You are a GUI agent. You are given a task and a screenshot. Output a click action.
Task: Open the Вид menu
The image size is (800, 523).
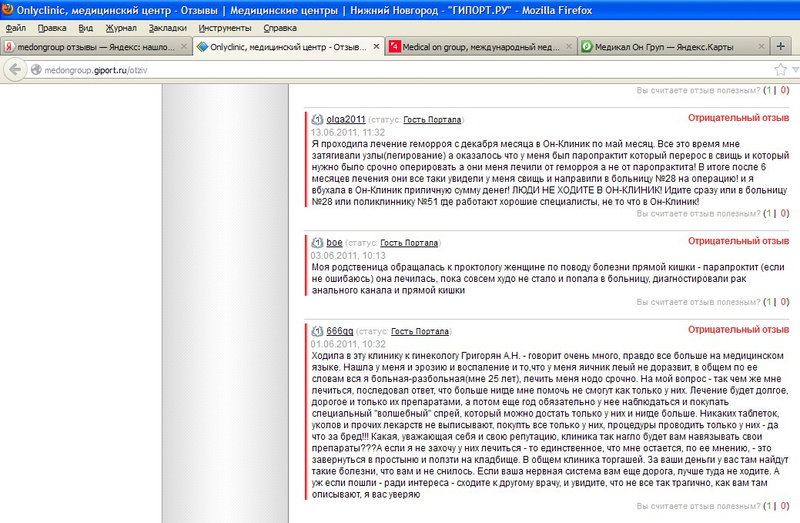coord(86,28)
